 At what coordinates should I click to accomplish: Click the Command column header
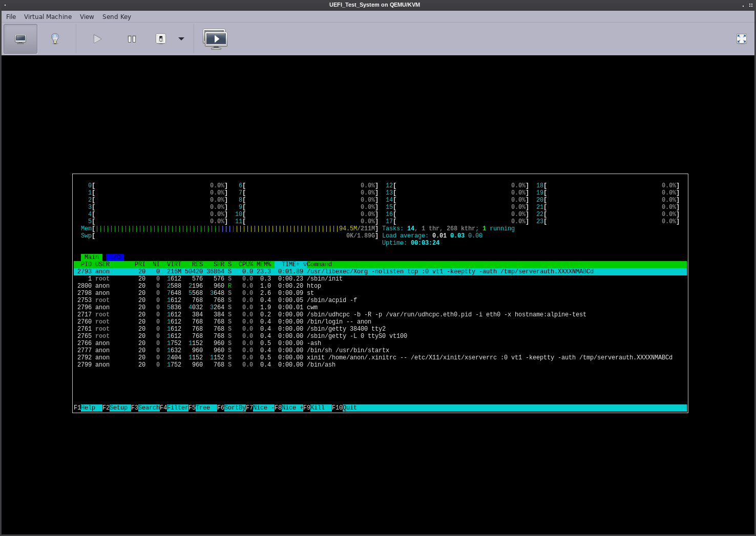point(319,265)
